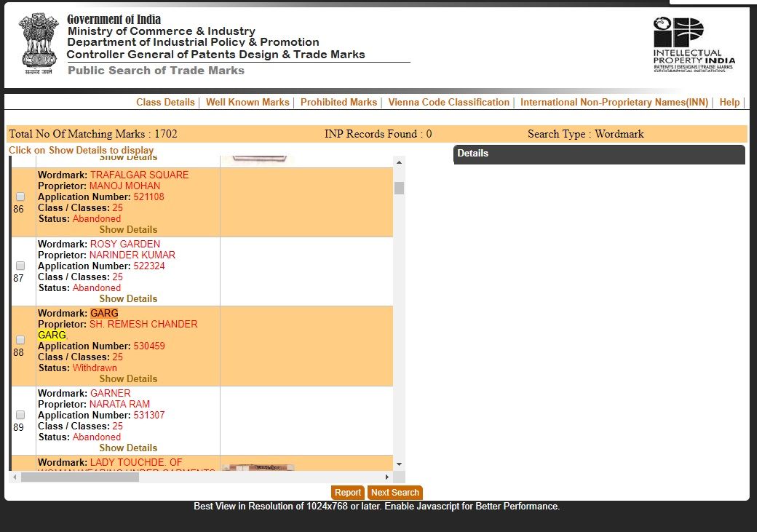Screen dimensions: 762x532
Task: Click Total No Of Matching Marks text
Action: pyautogui.click(x=93, y=134)
